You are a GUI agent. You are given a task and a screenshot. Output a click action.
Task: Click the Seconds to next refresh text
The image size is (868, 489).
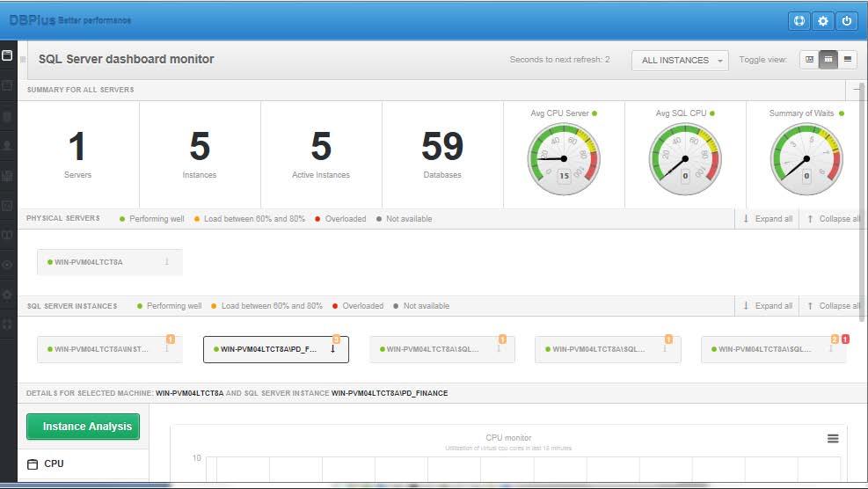559,60
